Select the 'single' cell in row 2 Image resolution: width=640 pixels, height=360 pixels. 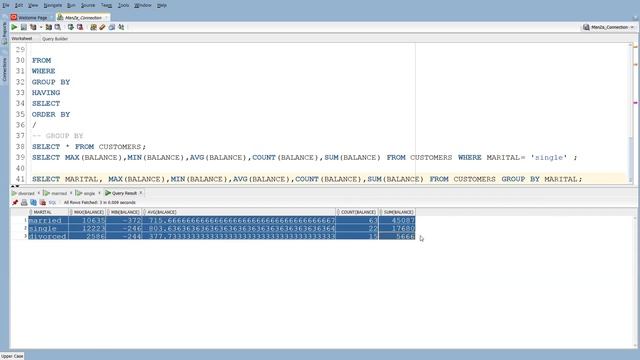(48, 228)
